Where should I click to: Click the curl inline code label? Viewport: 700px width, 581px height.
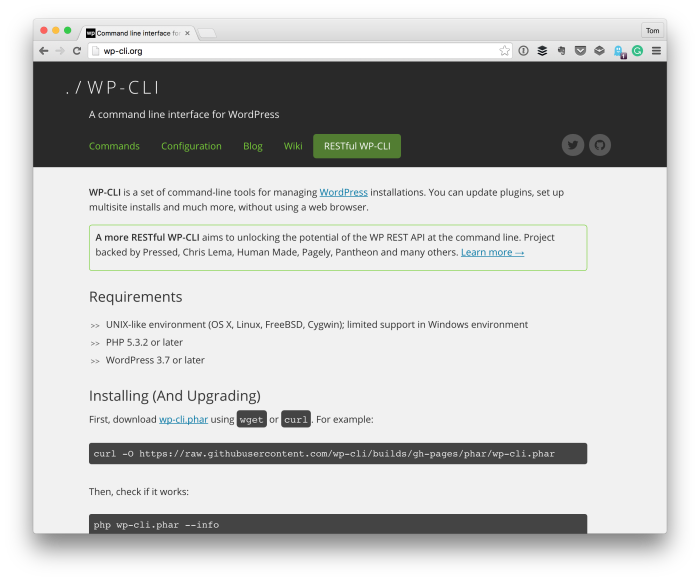(296, 419)
